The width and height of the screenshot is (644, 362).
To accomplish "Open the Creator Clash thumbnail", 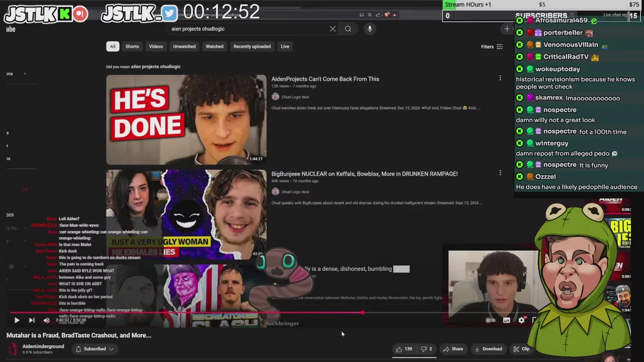I will tap(186, 296).
